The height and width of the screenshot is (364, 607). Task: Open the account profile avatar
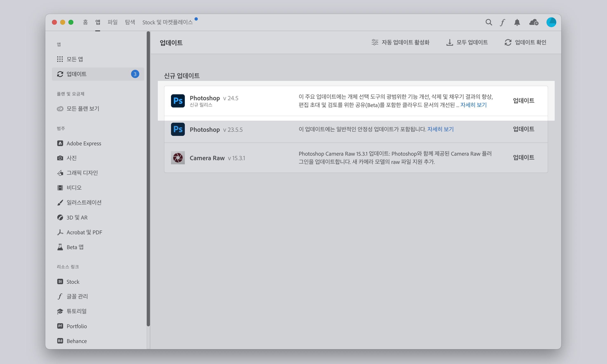551,22
